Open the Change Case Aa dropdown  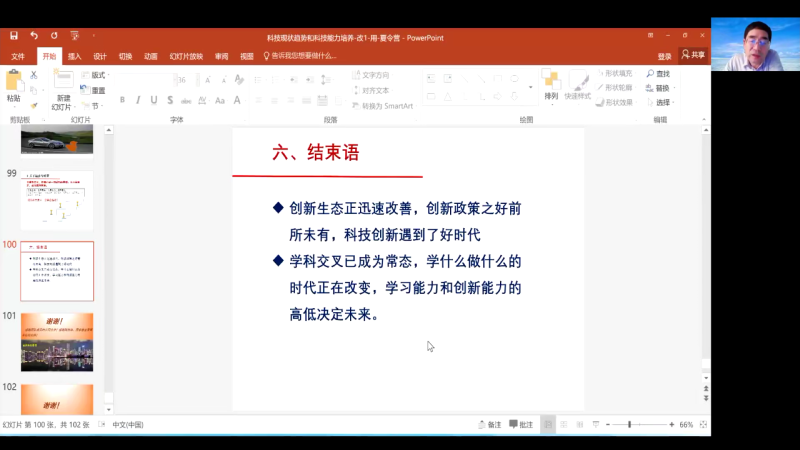coord(220,101)
